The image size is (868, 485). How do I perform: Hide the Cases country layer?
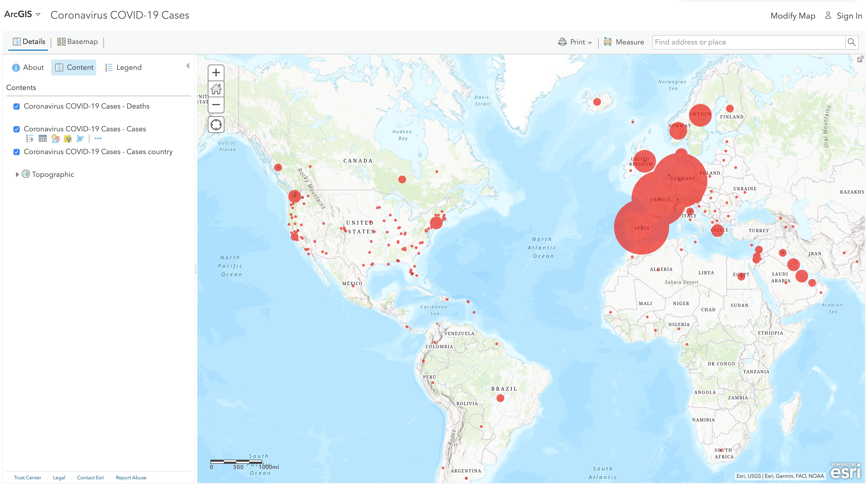(x=17, y=152)
